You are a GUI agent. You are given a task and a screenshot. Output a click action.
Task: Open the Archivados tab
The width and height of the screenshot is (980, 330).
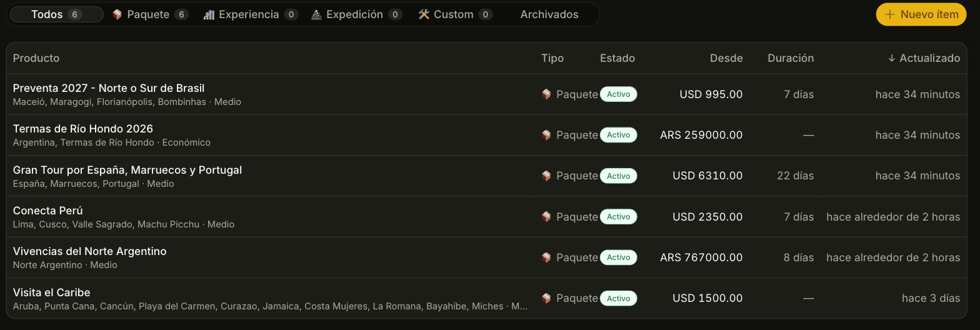549,14
